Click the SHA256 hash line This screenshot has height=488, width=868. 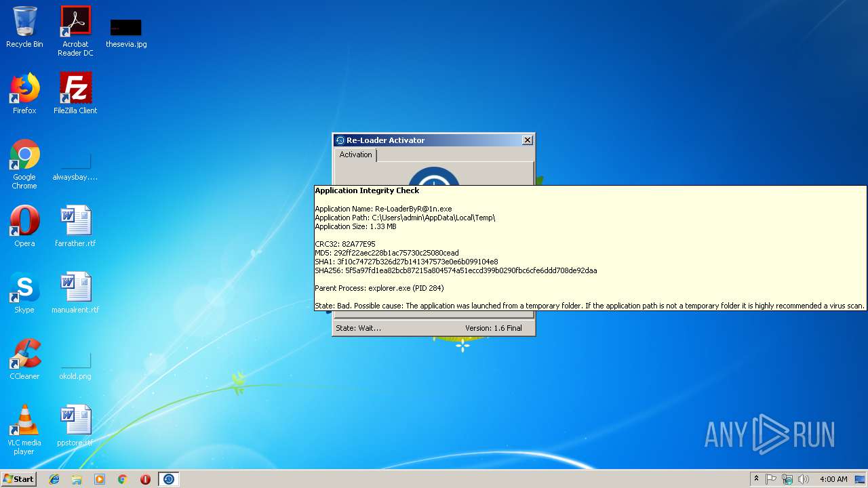pos(456,270)
